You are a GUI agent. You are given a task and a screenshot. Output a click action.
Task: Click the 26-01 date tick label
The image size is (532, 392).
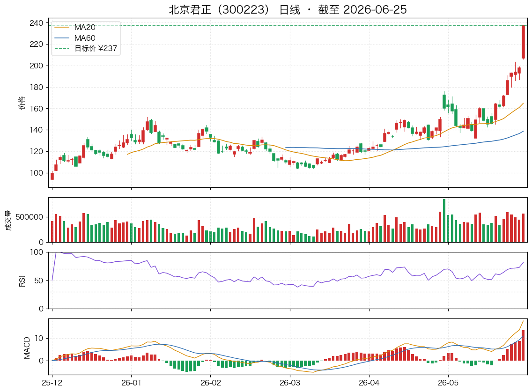(131, 383)
